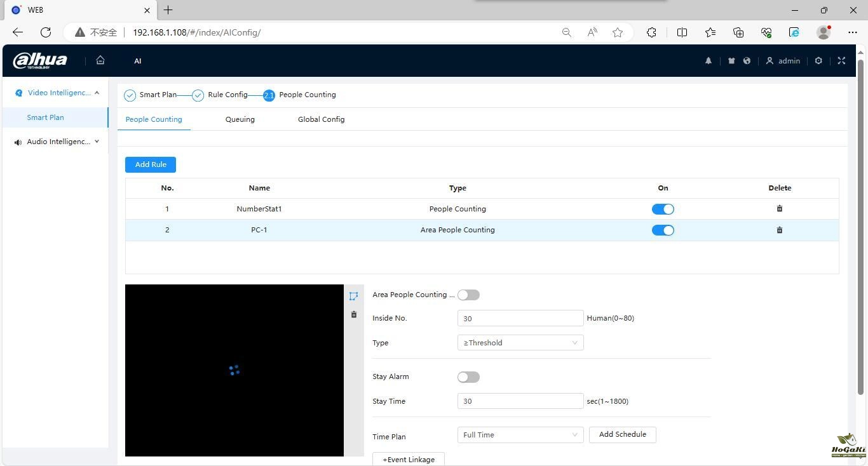Open the gear settings in header

click(818, 61)
